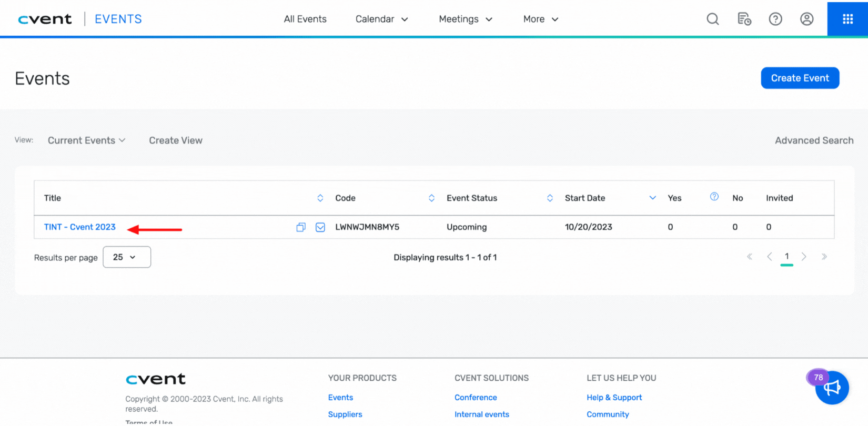Open the megaphone announcements button
This screenshot has width=868, height=426.
pos(832,388)
